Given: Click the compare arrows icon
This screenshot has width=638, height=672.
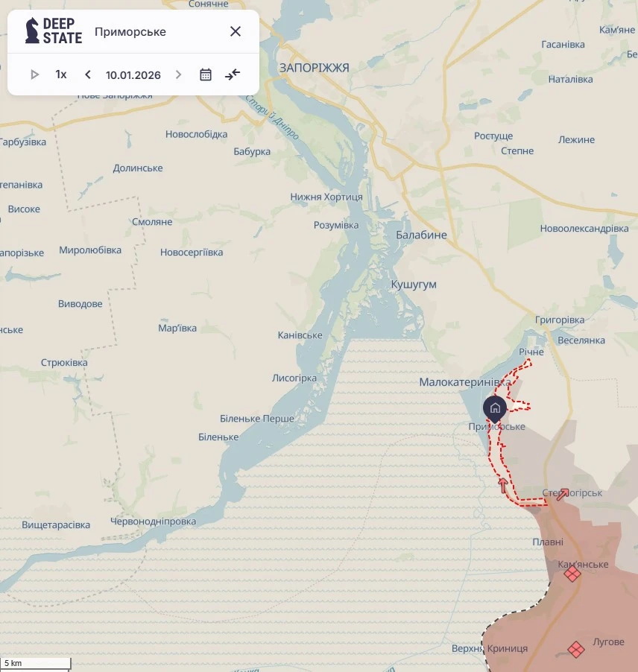Looking at the screenshot, I should [233, 75].
